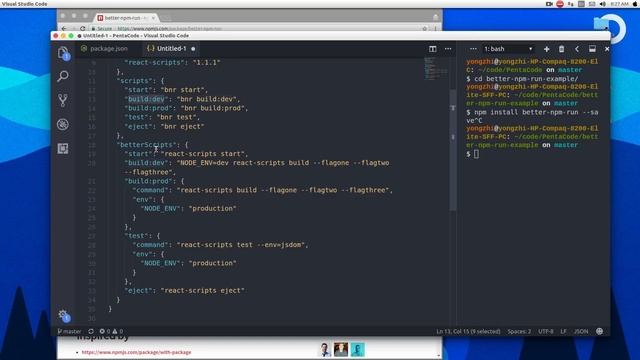Close Untitled-1 via its unsaved dot
640x360 pixels.
coord(193,49)
